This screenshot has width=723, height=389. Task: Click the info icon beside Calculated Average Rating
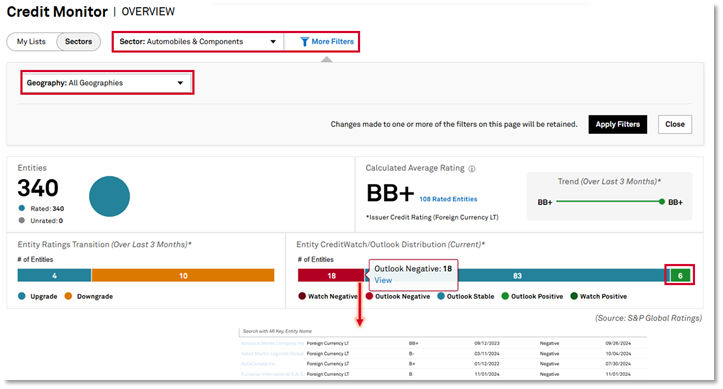[472, 169]
